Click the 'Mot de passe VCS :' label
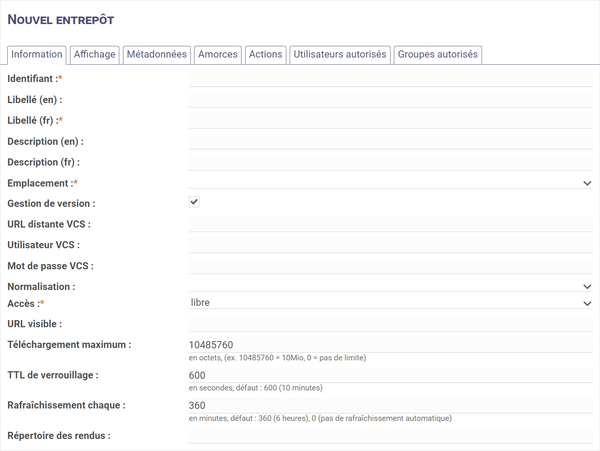 click(51, 266)
